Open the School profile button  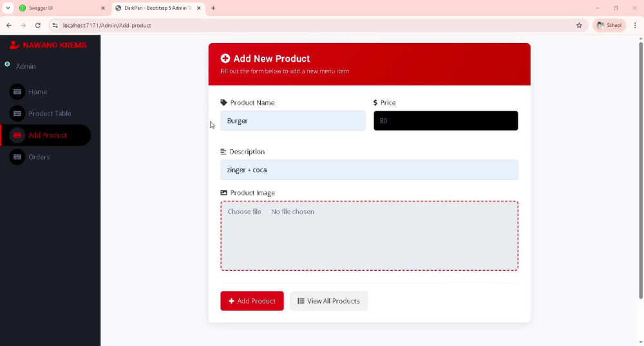coord(609,26)
